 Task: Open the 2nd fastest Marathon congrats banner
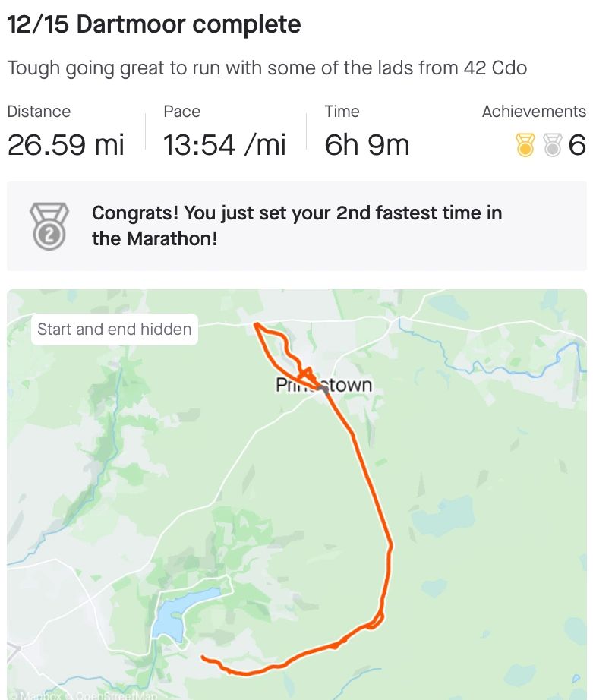tap(297, 225)
